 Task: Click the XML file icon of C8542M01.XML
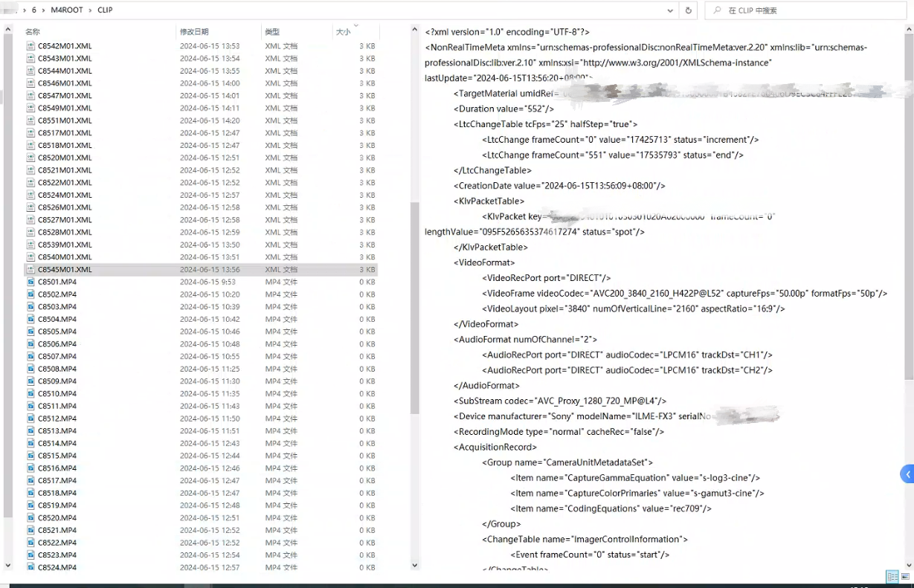[x=31, y=46]
